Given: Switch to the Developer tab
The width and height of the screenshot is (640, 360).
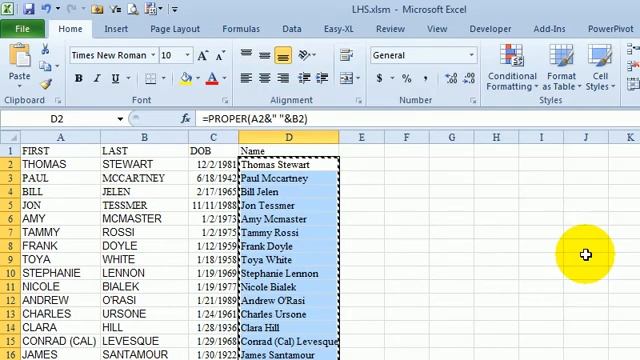Looking at the screenshot, I should [x=490, y=29].
